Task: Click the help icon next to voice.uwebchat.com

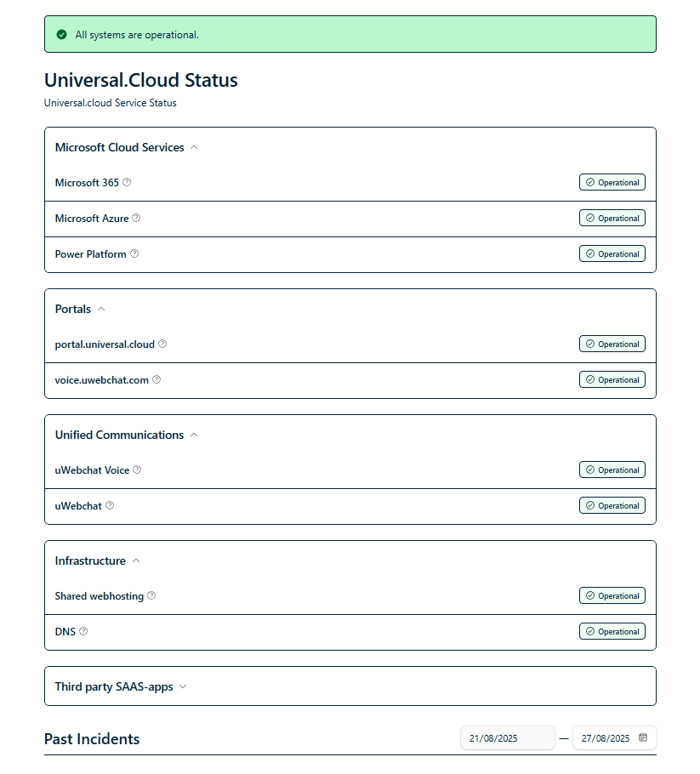Action: point(157,380)
